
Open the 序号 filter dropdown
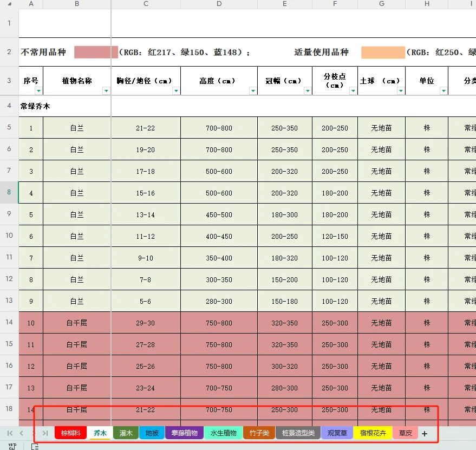coord(38,90)
